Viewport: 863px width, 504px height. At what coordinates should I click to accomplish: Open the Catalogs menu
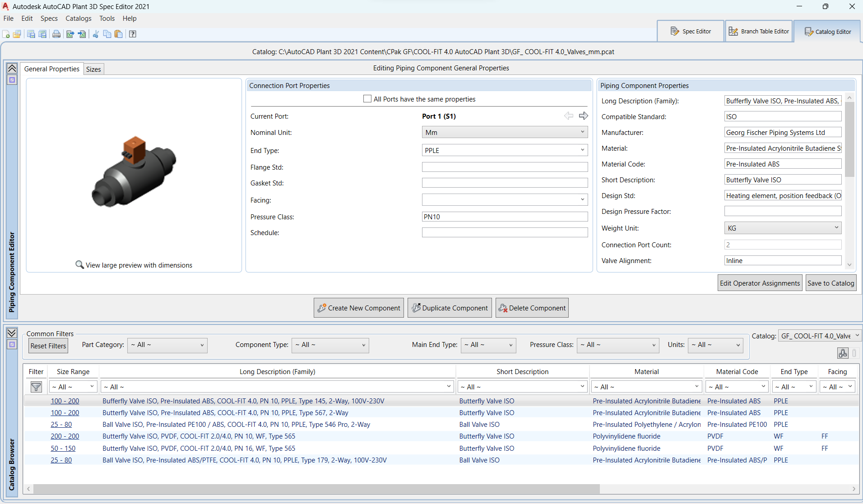coord(78,18)
